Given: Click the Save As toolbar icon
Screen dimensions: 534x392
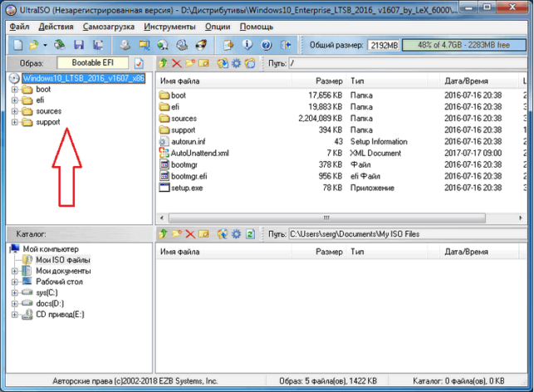Looking at the screenshot, I should 98,45.
